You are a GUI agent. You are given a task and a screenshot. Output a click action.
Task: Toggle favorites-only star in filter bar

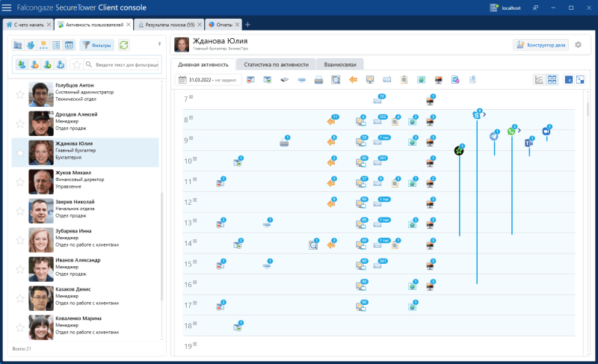(77, 65)
